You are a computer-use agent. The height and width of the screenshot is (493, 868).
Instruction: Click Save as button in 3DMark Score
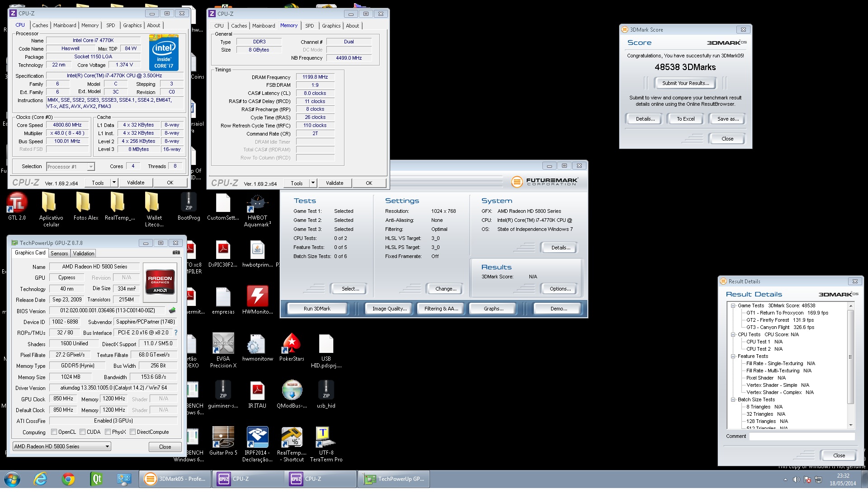point(728,119)
